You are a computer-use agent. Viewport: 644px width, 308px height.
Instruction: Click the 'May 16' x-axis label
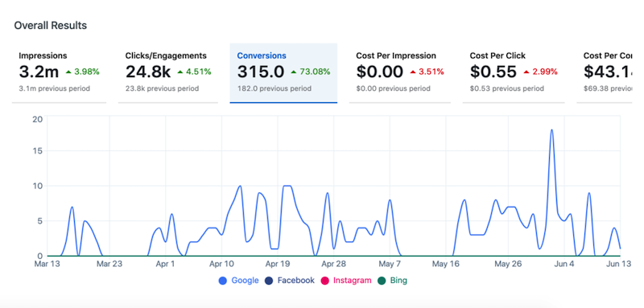(446, 264)
